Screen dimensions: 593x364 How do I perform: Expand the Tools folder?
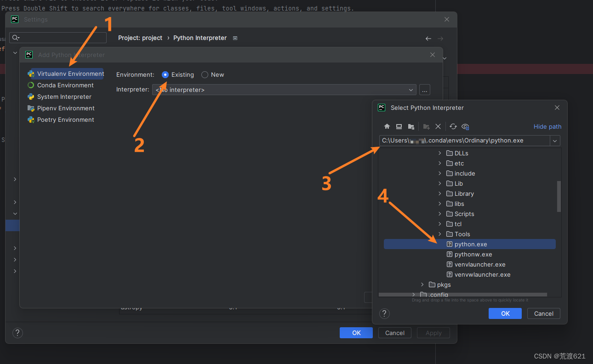click(x=439, y=234)
